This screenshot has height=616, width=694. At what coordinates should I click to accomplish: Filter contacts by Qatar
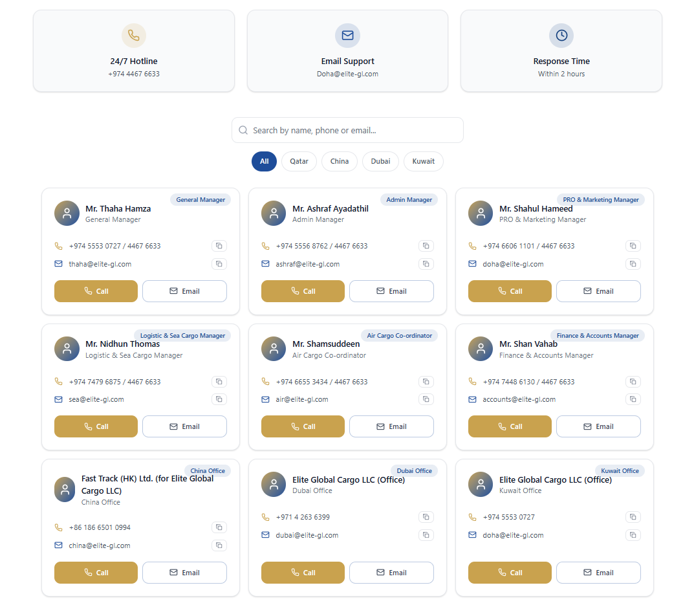tap(299, 161)
